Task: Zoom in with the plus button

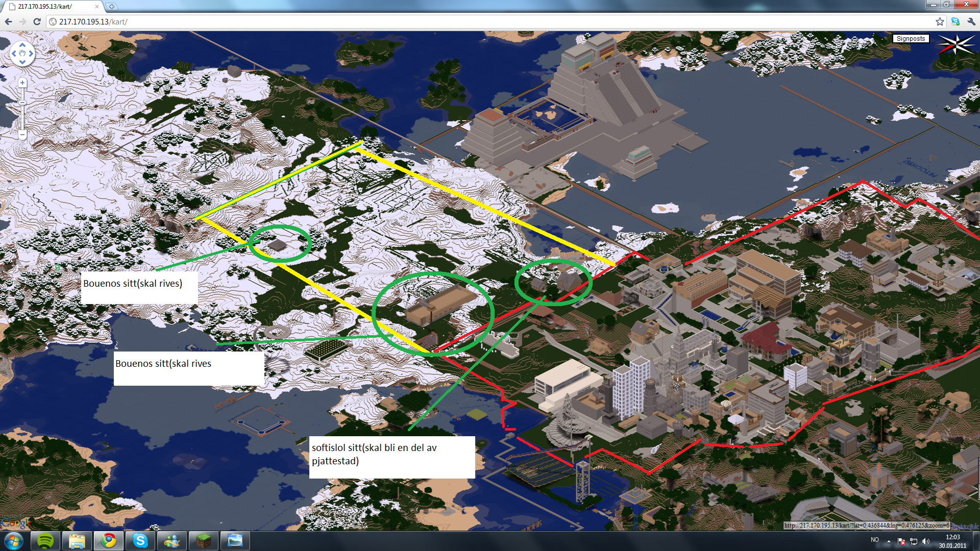Action: click(22, 83)
